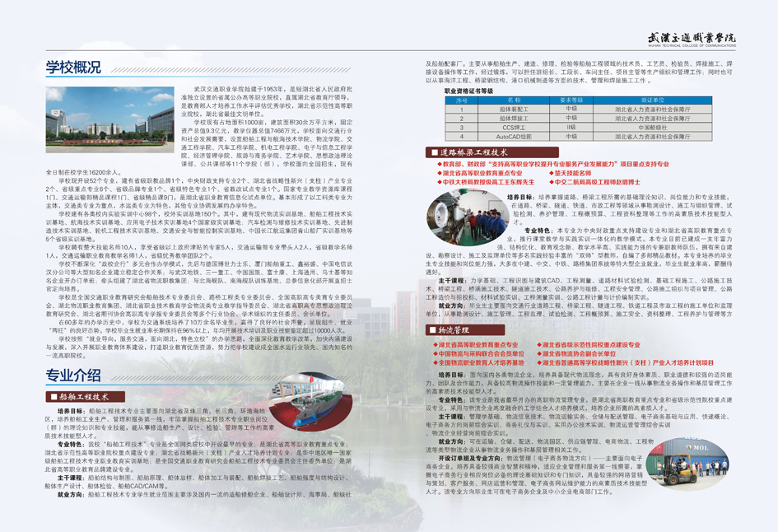Click the 要求等级 table header cell
Image resolution: width=778 pixels, height=532 pixels.
point(571,100)
